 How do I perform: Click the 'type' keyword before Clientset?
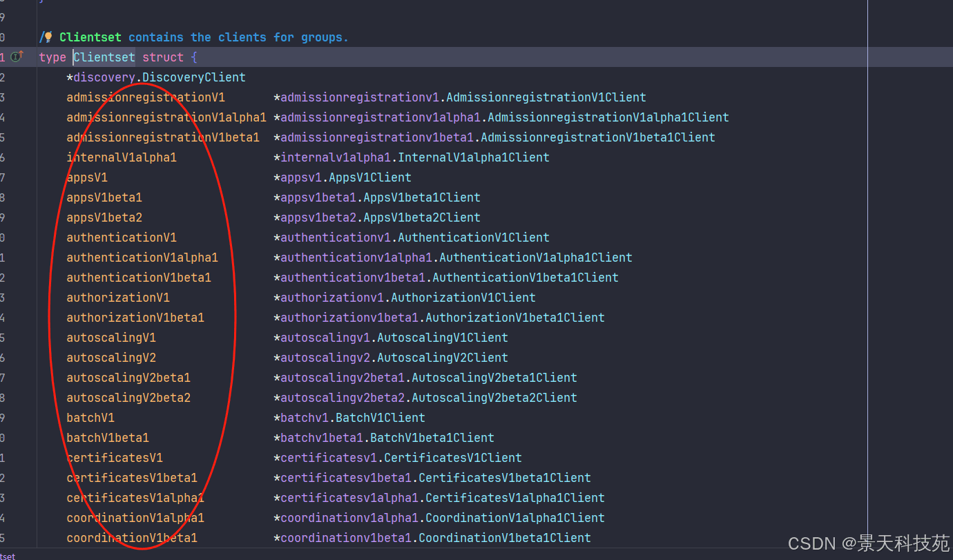click(x=52, y=57)
